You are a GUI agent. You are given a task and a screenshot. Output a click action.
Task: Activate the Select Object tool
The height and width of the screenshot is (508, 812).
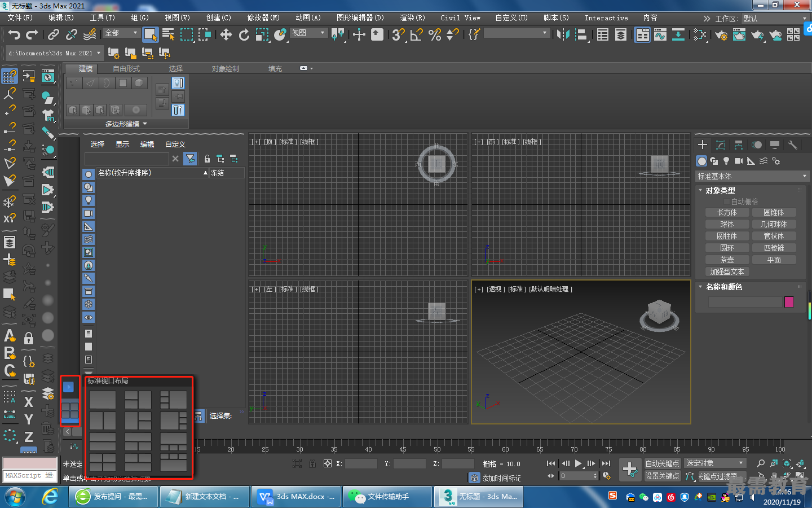[x=151, y=35]
